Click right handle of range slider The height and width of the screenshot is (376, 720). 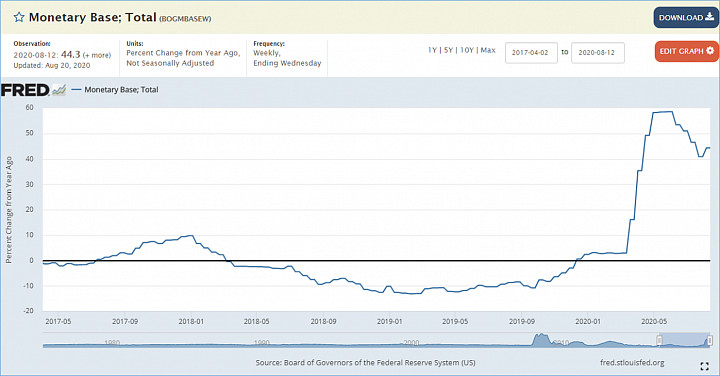point(709,340)
